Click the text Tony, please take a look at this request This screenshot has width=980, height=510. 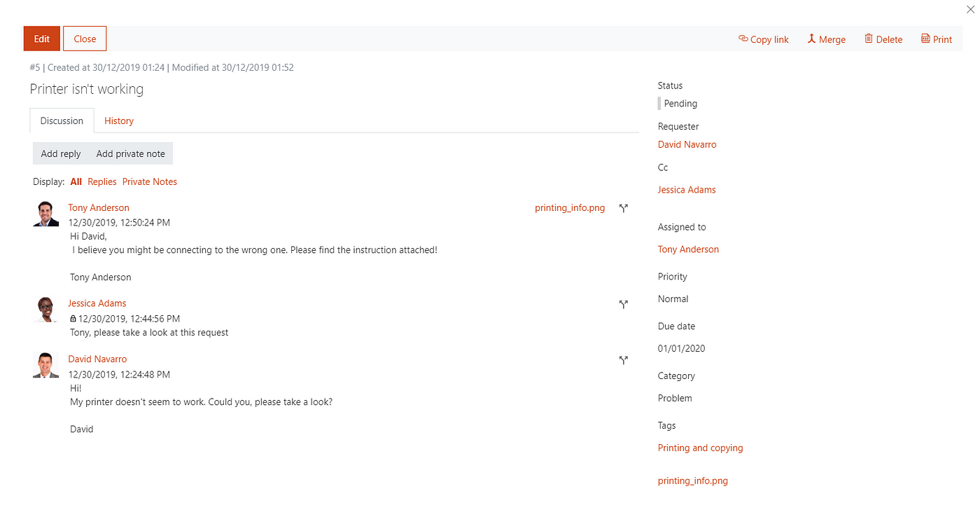click(x=149, y=333)
